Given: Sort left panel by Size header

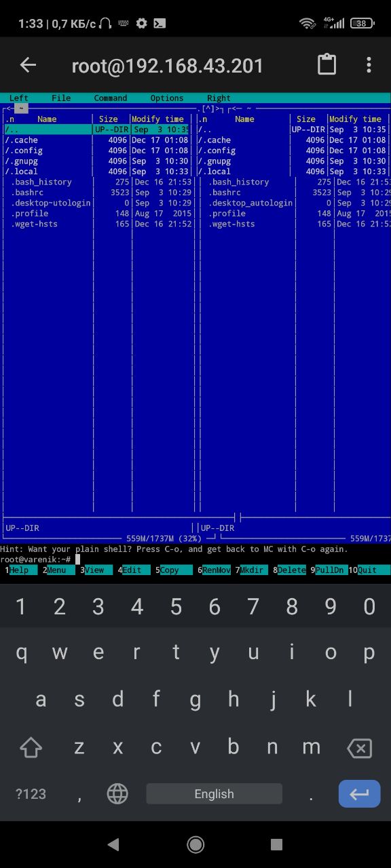Looking at the screenshot, I should coord(109,119).
